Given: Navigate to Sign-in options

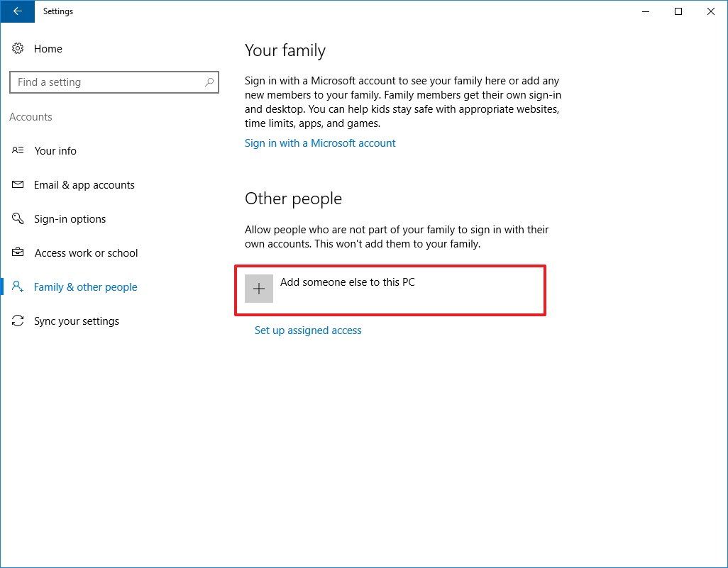Looking at the screenshot, I should tap(72, 218).
